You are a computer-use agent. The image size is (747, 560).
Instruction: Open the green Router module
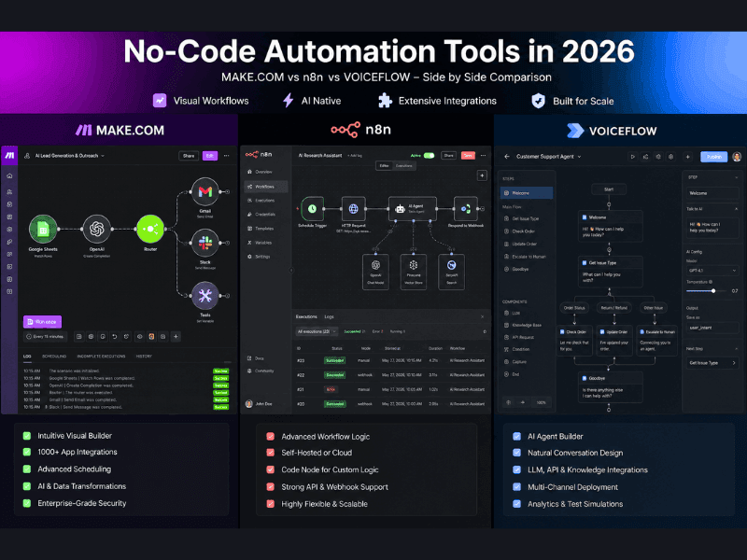[x=150, y=229]
